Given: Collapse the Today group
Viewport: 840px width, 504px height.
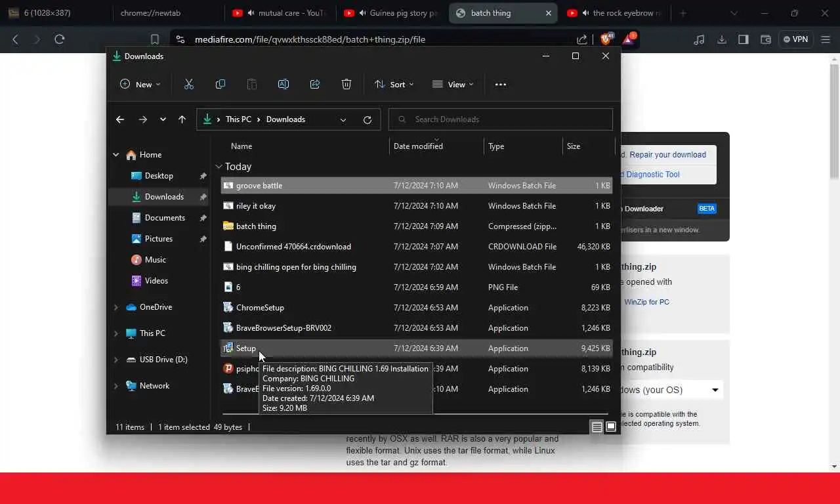Looking at the screenshot, I should (219, 167).
